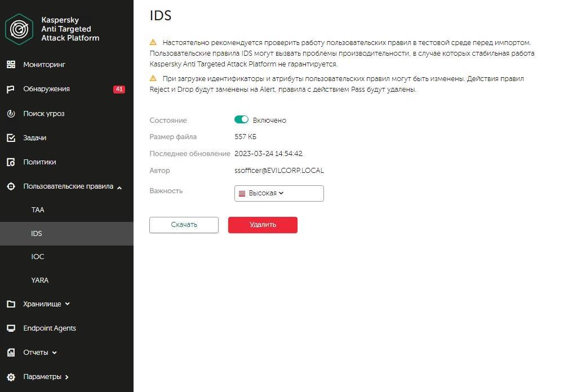Click the Пользовательские правила target icon
568x392 pixels.
[x=11, y=186]
